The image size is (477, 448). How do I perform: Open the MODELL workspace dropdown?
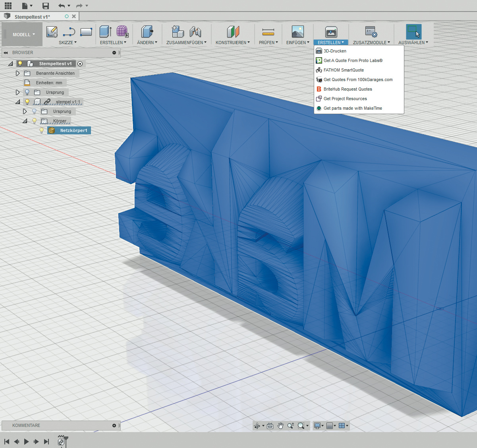[23, 35]
